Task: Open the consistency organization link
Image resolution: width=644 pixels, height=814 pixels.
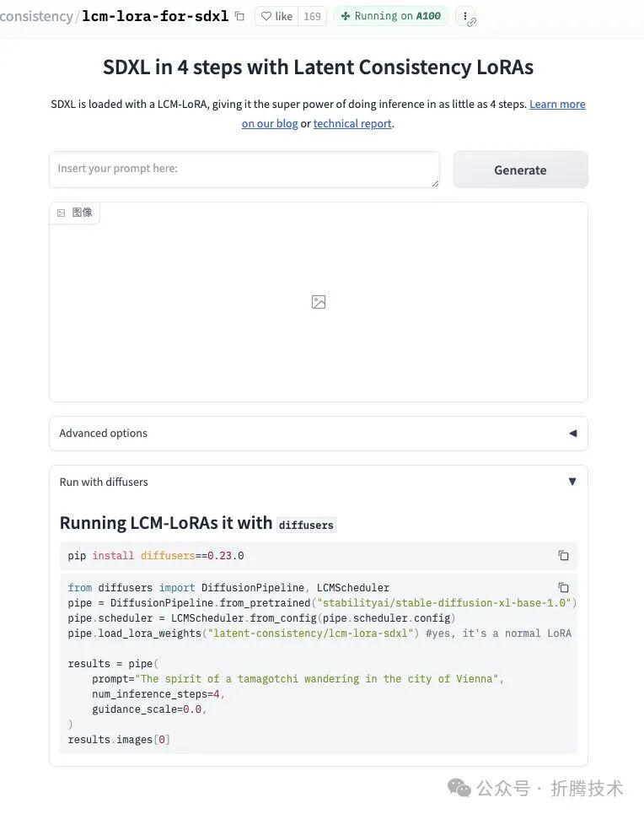Action: pyautogui.click(x=36, y=16)
